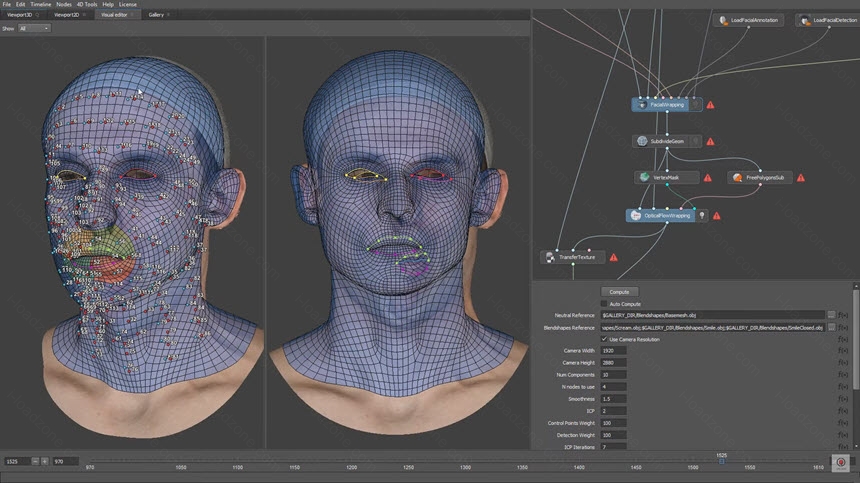860x483 pixels.
Task: Click the Smoothness value field
Action: pyautogui.click(x=613, y=399)
